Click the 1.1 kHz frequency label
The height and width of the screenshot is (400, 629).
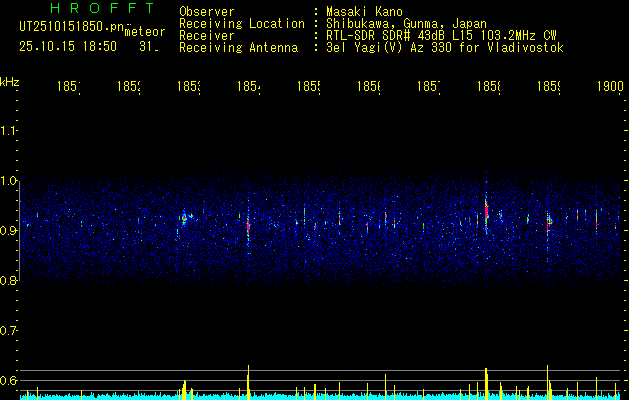click(x=8, y=131)
